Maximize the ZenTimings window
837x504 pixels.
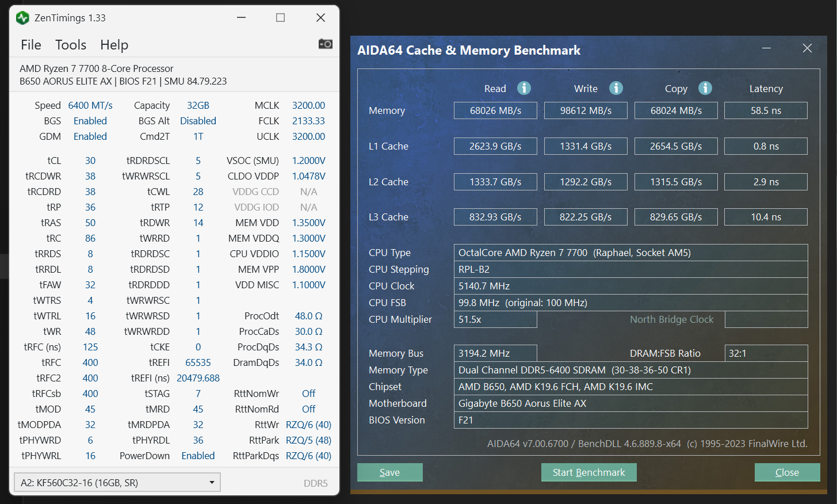(x=281, y=18)
